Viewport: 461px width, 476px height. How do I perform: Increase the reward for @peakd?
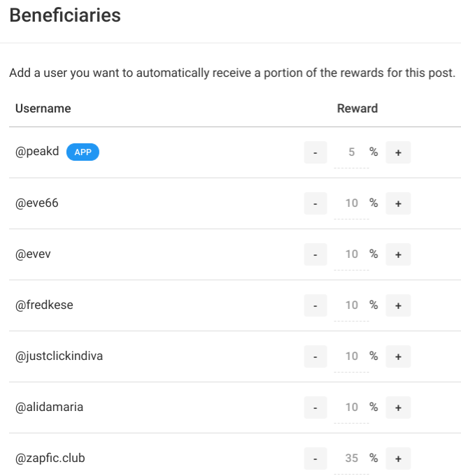pyautogui.click(x=398, y=152)
